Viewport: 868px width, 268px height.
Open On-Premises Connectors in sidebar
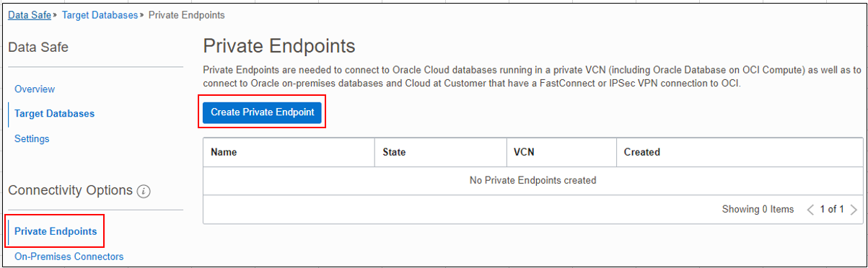click(69, 256)
